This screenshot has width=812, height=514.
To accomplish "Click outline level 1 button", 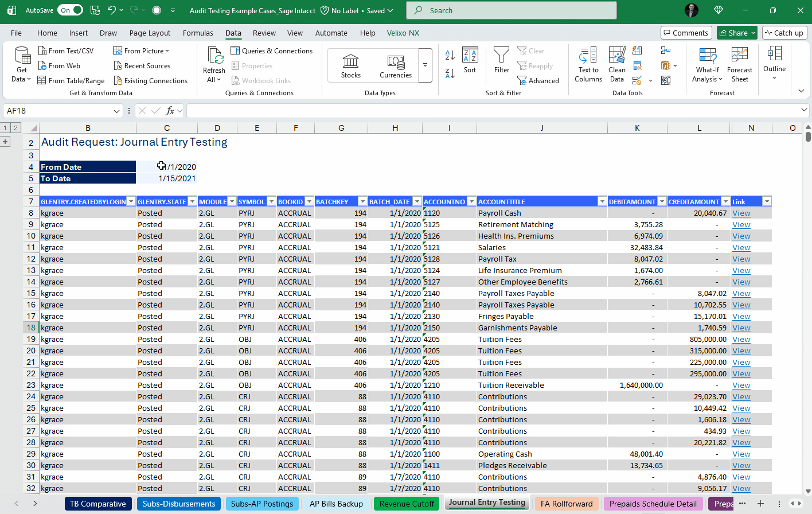I will click(x=5, y=127).
